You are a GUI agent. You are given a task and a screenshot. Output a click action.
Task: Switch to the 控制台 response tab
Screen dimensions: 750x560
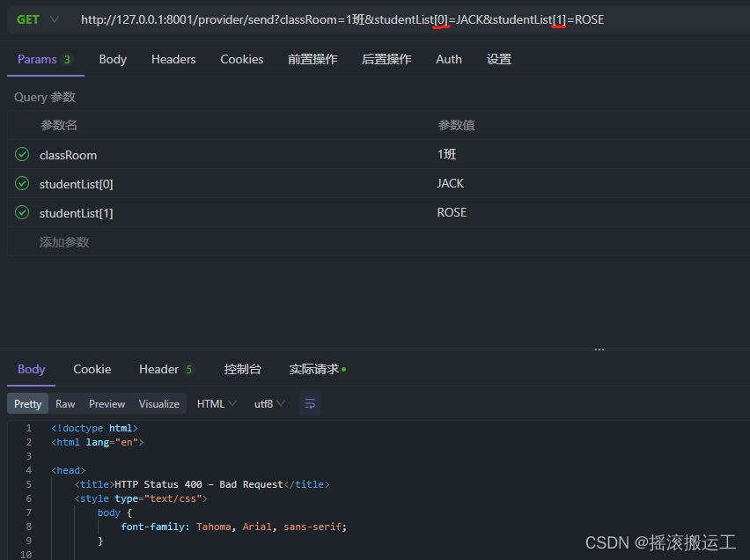click(243, 369)
